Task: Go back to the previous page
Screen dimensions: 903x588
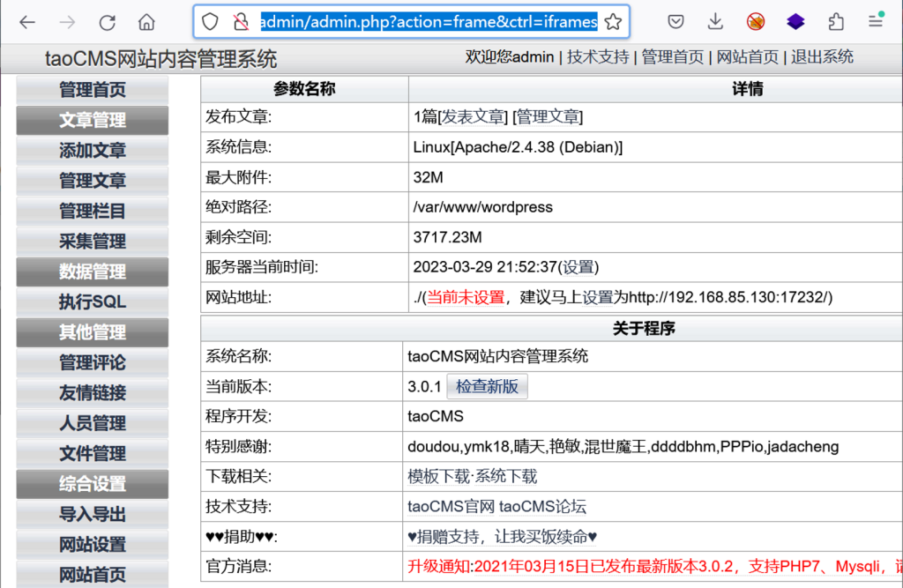Action: click(x=27, y=22)
